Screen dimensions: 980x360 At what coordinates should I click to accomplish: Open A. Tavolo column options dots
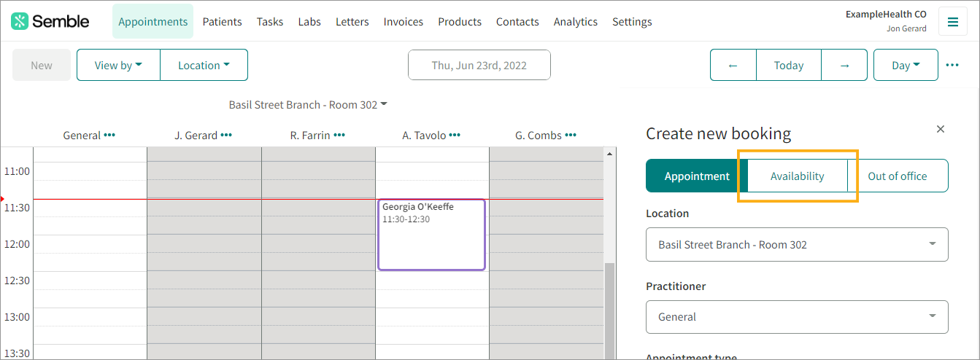(455, 135)
